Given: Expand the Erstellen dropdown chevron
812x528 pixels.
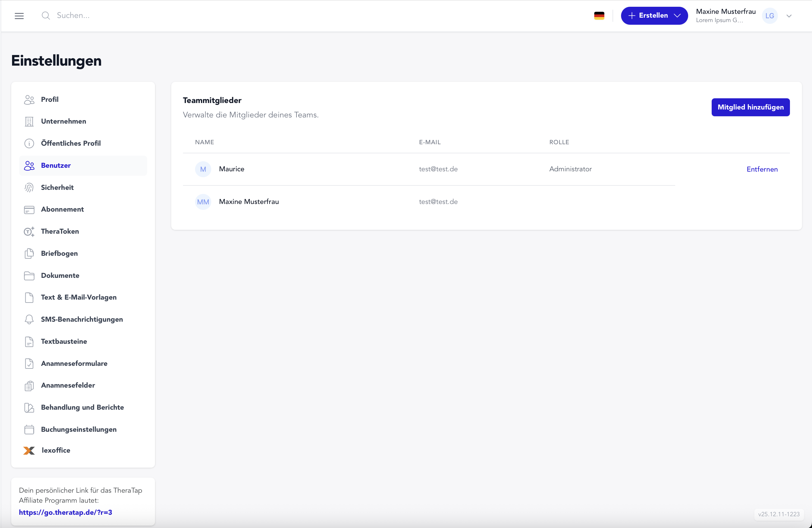Looking at the screenshot, I should tap(678, 15).
